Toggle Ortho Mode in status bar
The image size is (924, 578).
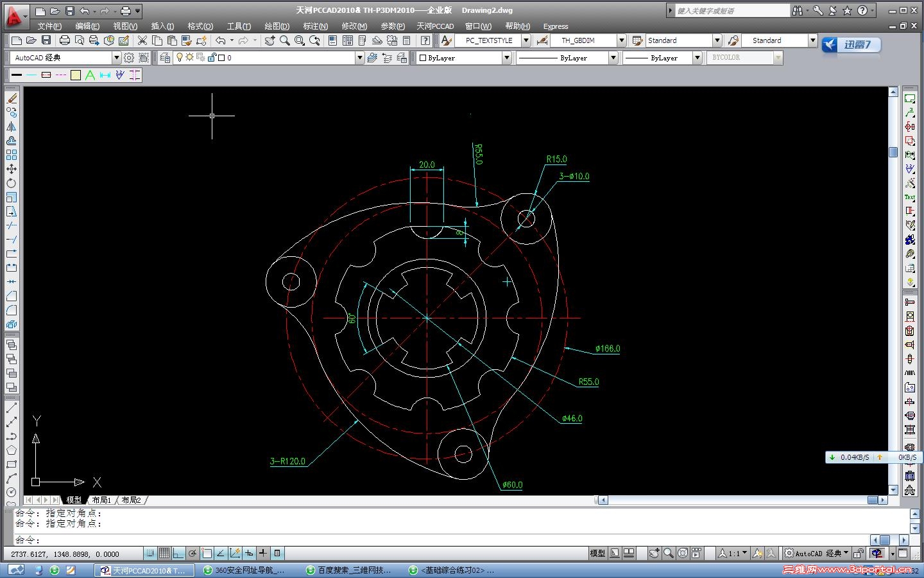click(x=178, y=554)
